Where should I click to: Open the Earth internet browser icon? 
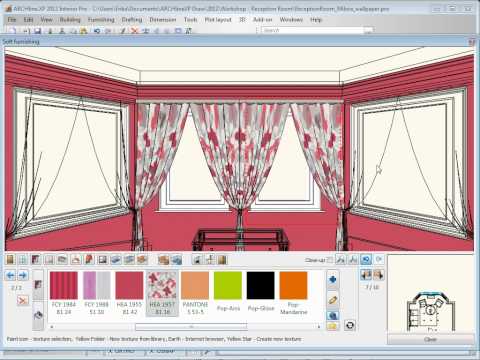coord(332,315)
